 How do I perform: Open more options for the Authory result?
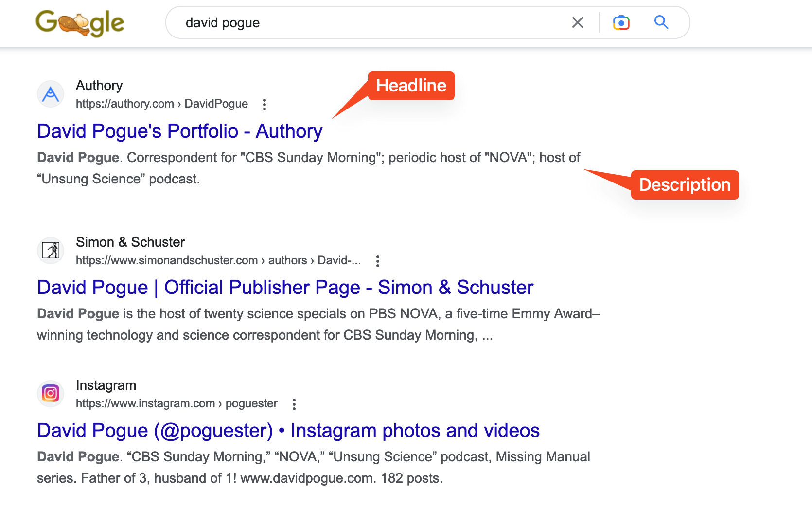point(264,104)
